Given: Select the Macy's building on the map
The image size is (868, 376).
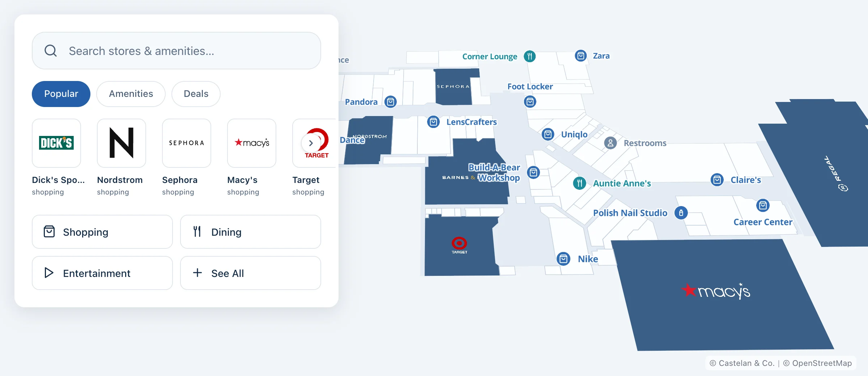Looking at the screenshot, I should coord(723,295).
